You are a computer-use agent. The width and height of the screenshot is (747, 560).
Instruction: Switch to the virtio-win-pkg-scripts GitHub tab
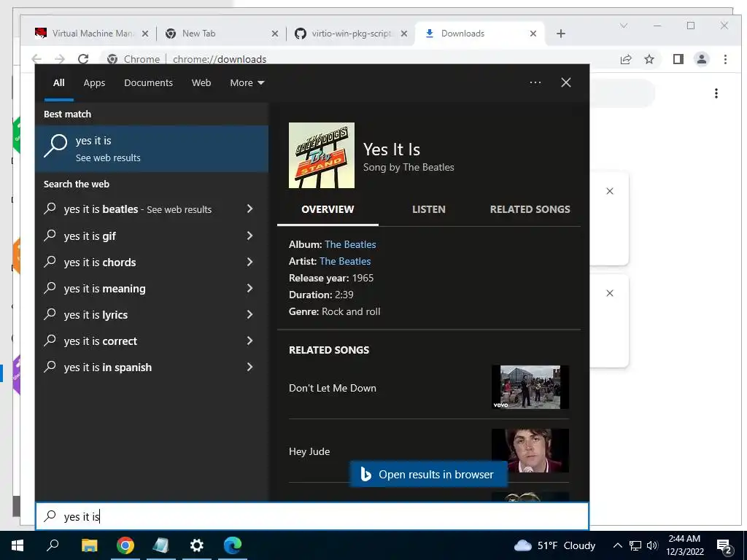pos(350,34)
